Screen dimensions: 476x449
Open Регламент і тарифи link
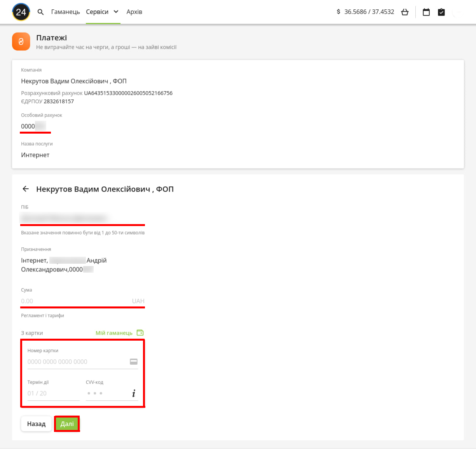42,316
